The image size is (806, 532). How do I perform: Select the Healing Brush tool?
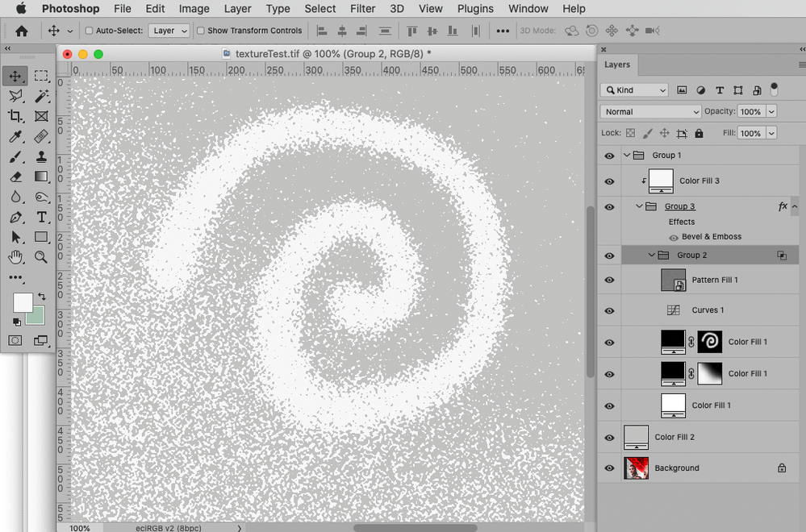(x=41, y=136)
